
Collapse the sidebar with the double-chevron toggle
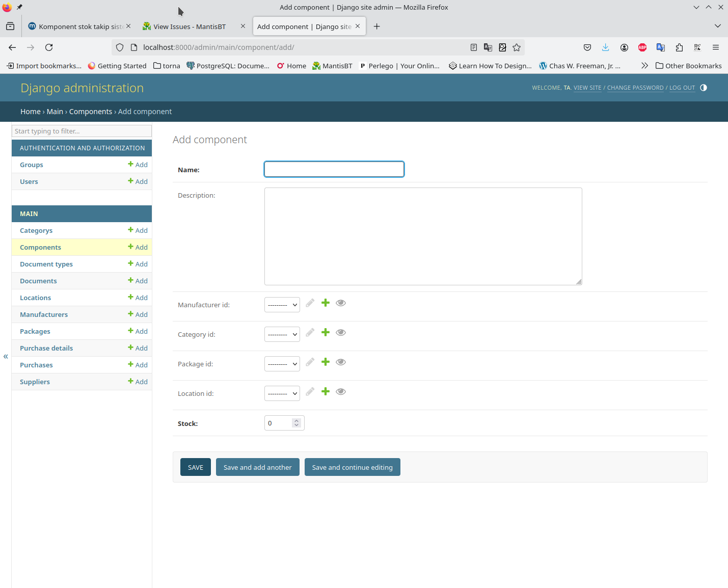6,357
